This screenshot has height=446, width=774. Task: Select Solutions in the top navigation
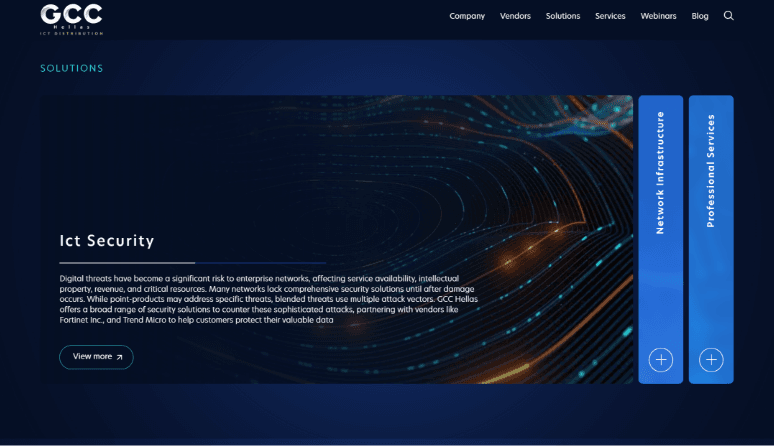[563, 16]
